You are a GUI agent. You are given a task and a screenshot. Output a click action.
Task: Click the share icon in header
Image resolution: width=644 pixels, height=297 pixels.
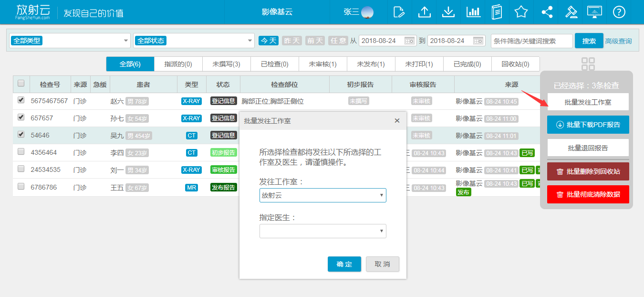click(547, 12)
